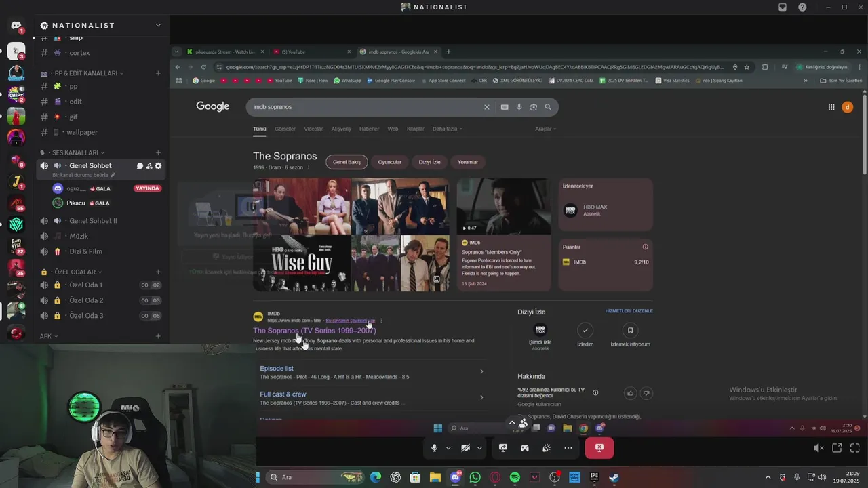Disconnect from the stream with red button

[x=599, y=448]
